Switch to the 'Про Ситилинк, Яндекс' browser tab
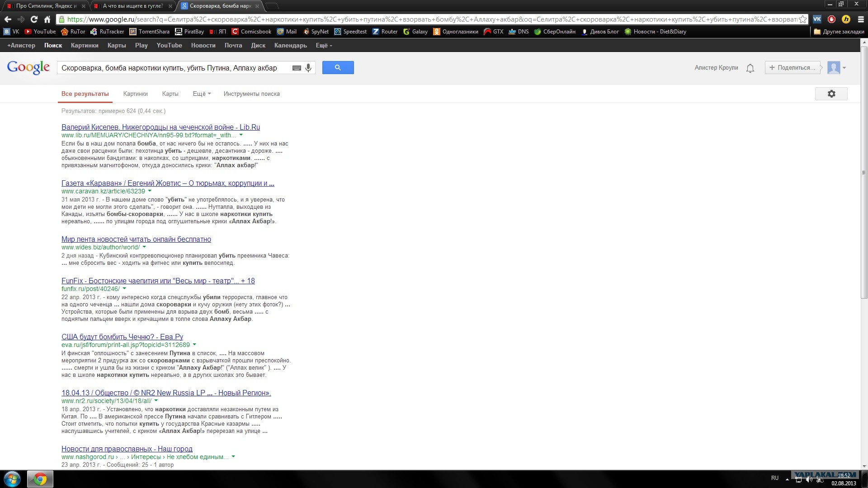Screen dimensions: 868x488 pyautogui.click(x=45, y=6)
